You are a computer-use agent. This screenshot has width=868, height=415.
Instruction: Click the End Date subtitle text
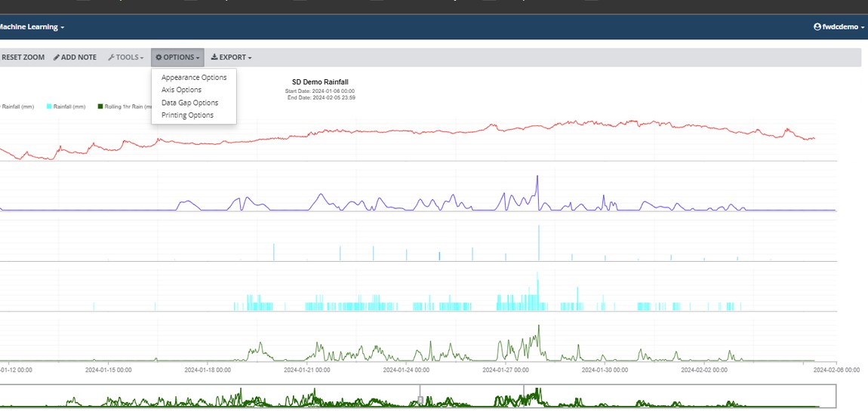click(x=321, y=97)
